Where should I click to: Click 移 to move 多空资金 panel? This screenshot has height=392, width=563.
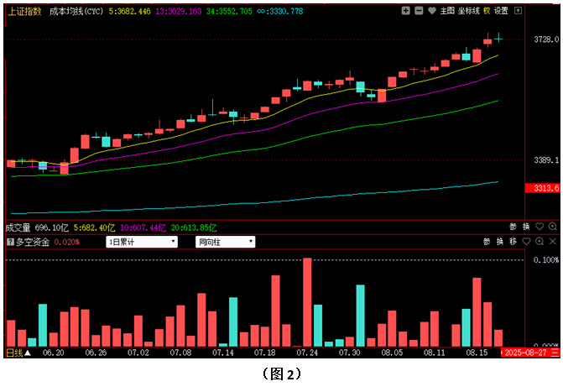(513, 242)
